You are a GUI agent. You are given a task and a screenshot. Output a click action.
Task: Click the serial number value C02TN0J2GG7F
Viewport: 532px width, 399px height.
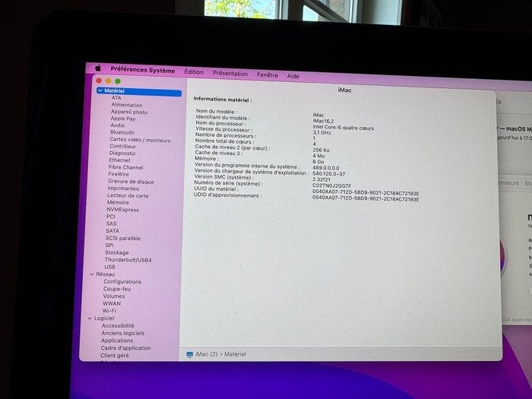pos(331,185)
